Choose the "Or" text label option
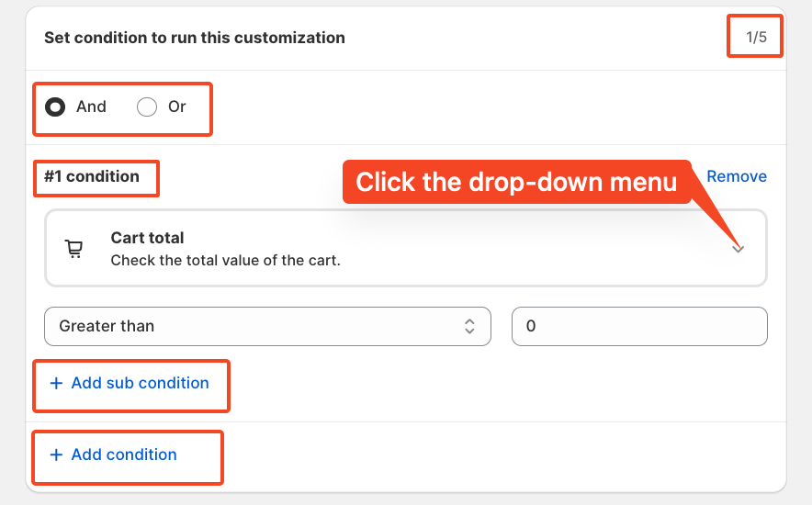 (x=177, y=107)
